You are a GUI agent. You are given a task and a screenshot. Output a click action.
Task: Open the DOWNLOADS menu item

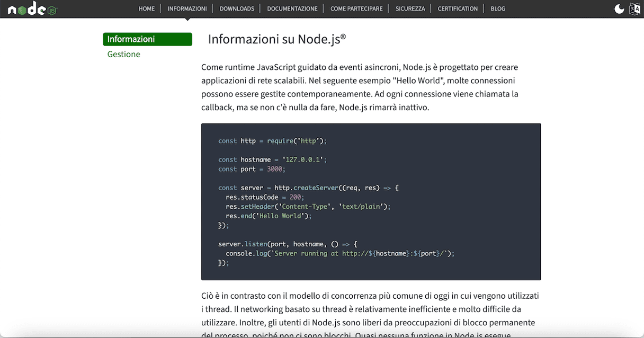(237, 8)
